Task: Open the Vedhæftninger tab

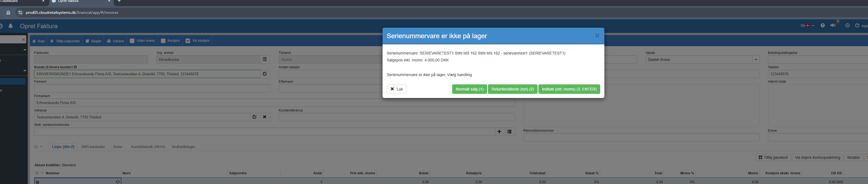Action: (183, 147)
